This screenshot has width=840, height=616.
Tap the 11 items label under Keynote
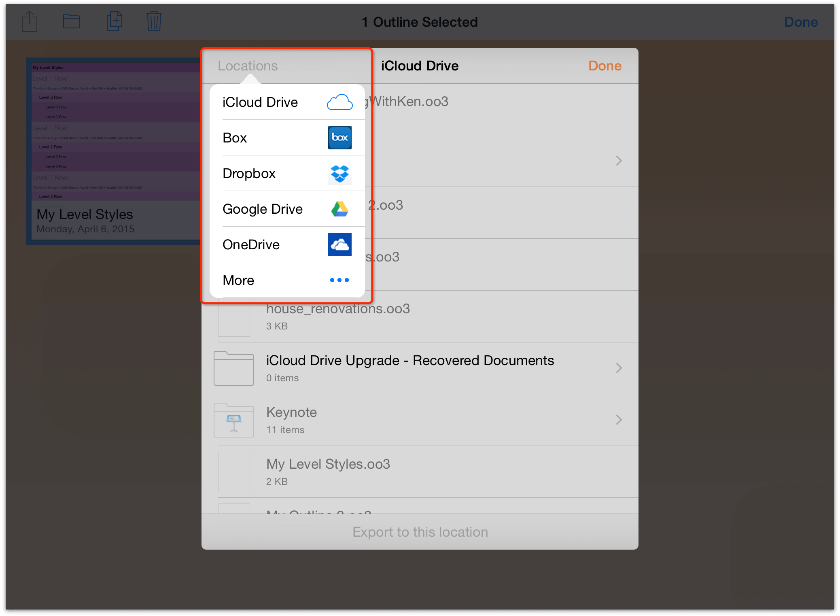(285, 430)
